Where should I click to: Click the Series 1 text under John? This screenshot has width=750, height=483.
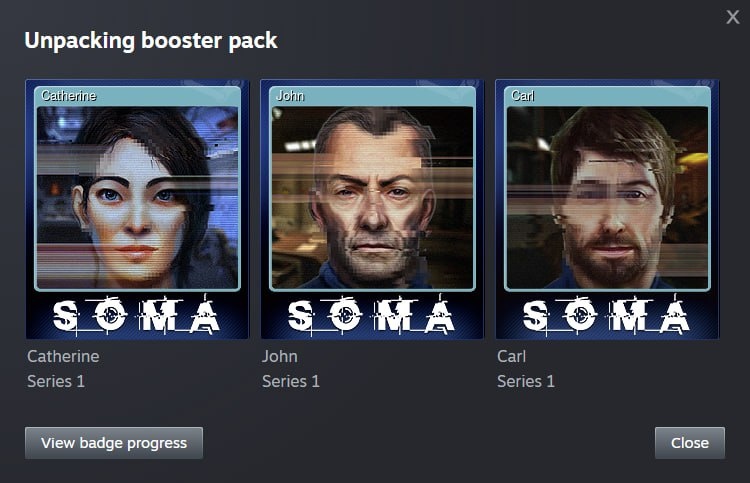tap(291, 381)
